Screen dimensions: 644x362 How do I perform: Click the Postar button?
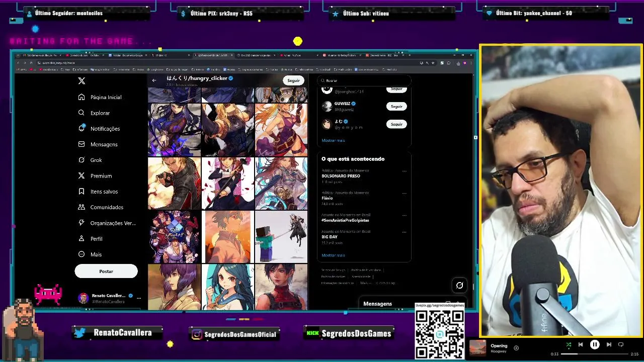[x=106, y=271]
